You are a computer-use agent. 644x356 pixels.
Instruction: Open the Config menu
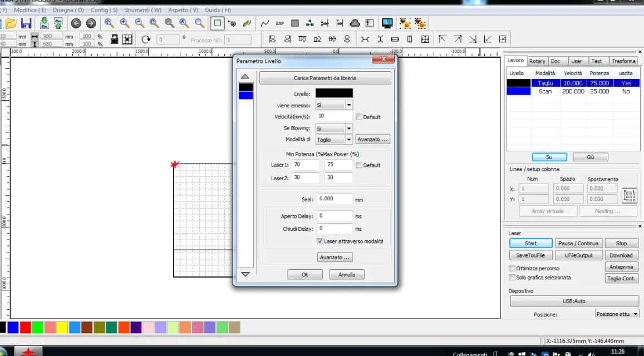pyautogui.click(x=104, y=10)
